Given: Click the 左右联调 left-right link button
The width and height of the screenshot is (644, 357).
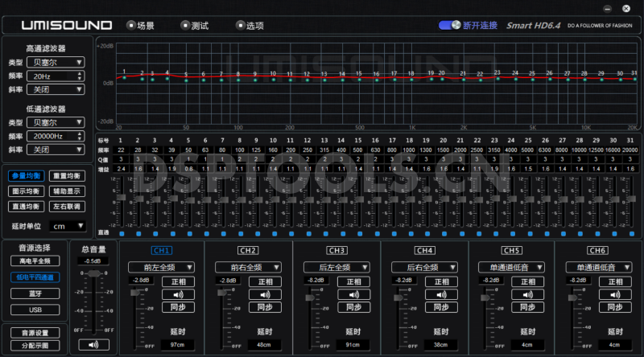Looking at the screenshot, I should pos(67,207).
